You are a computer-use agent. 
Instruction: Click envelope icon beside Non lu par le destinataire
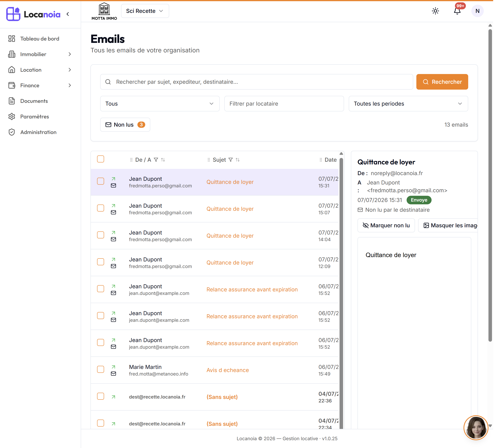pos(360,210)
